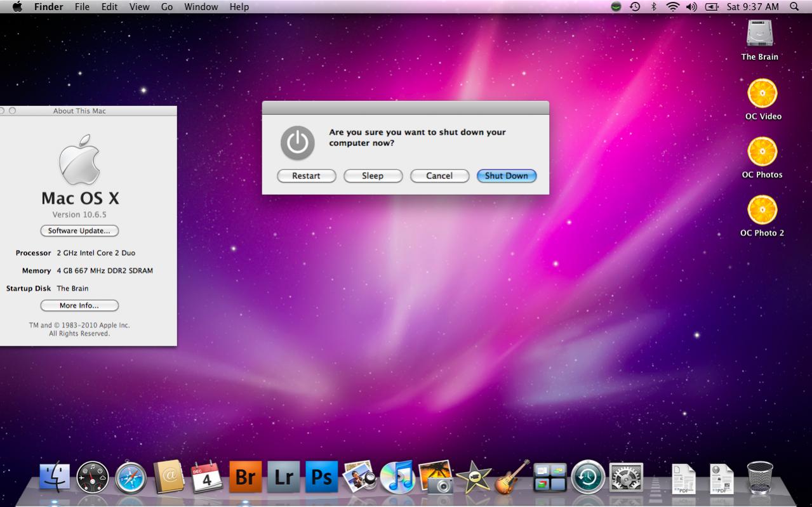The width and height of the screenshot is (812, 507).
Task: Open the Window menu
Action: pyautogui.click(x=201, y=6)
